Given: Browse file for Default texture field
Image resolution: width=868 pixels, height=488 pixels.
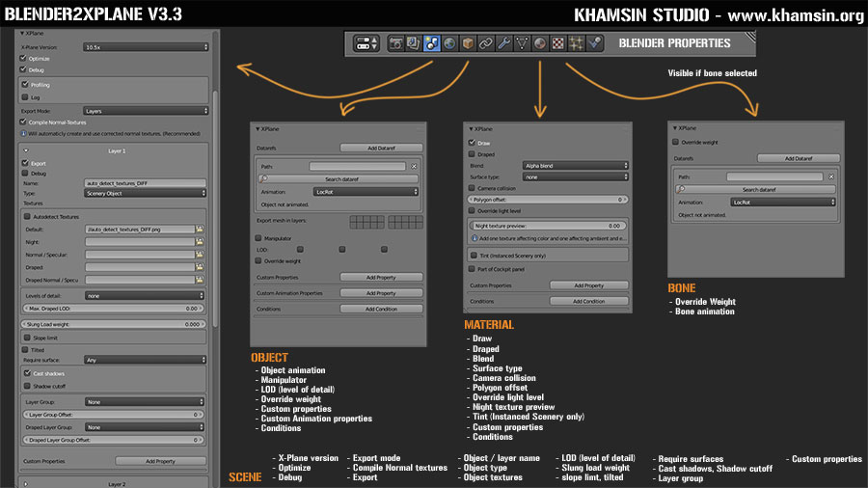Looking at the screenshot, I should tap(200, 230).
